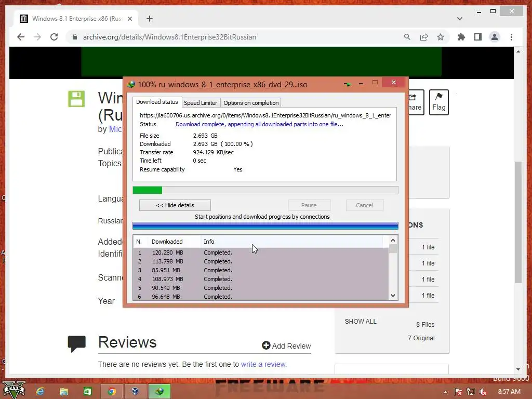
Task: Open File Explorer from the taskbar
Action: [64, 391]
